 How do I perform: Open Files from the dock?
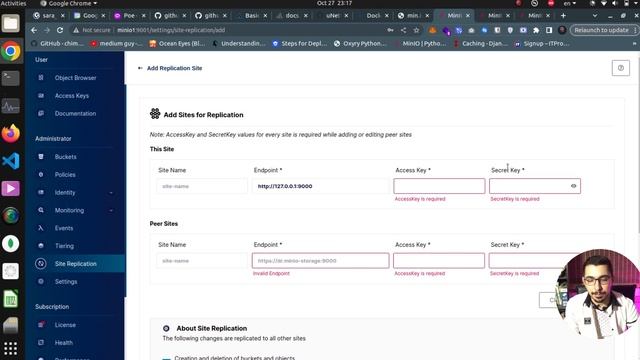point(11,23)
